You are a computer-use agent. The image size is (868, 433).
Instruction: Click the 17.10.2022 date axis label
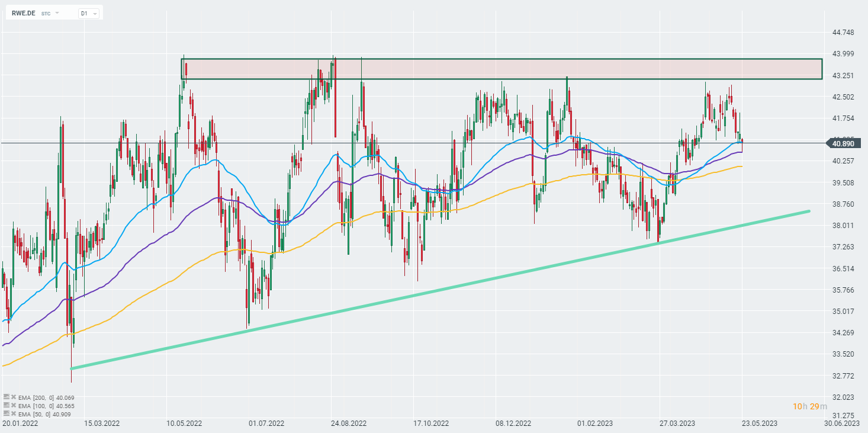click(x=430, y=424)
